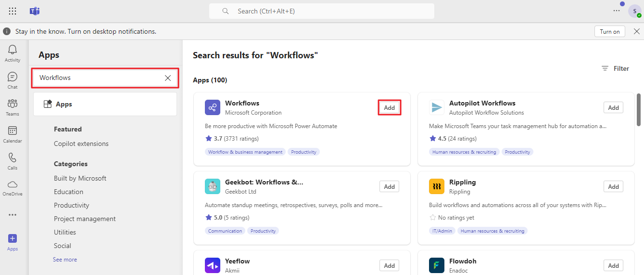Click Workflow & business management tag
This screenshot has height=275, width=644.
pos(245,152)
